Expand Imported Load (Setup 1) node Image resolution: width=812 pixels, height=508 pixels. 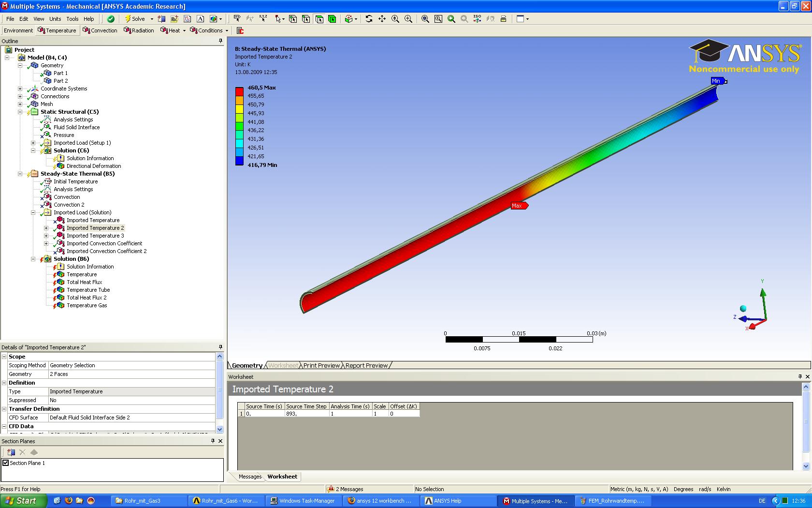tap(33, 143)
